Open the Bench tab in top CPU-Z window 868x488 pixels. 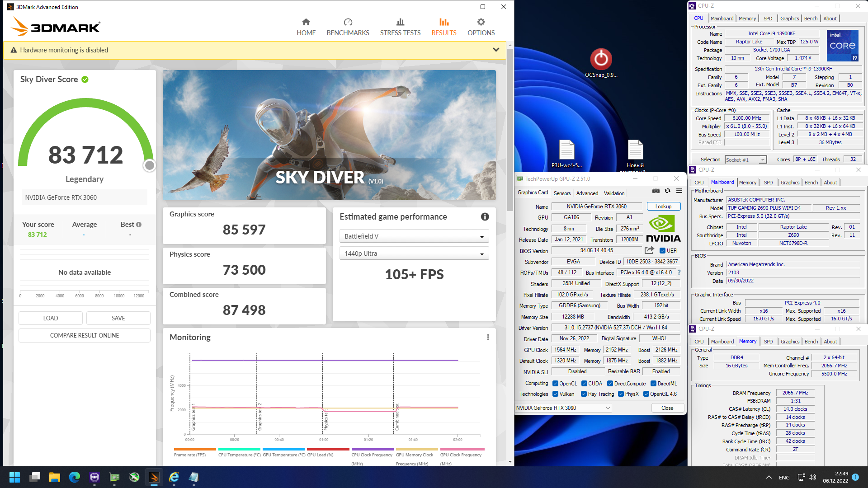[x=811, y=19]
